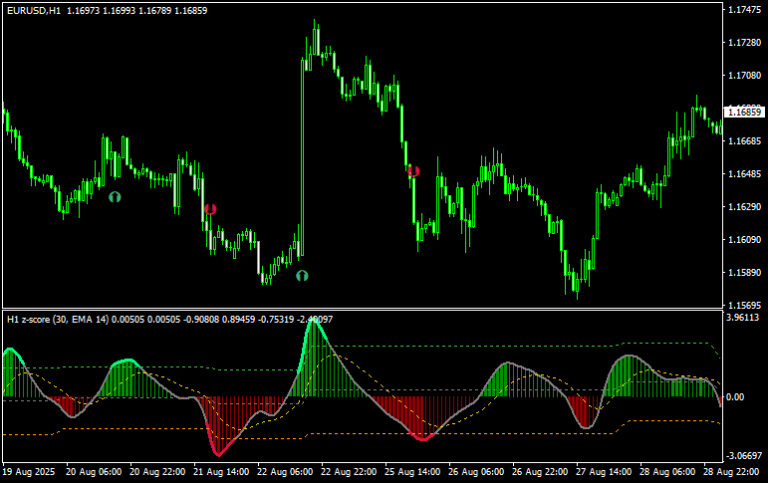Click the current price label 1.16859
This screenshot has width=768, height=483.
click(744, 112)
